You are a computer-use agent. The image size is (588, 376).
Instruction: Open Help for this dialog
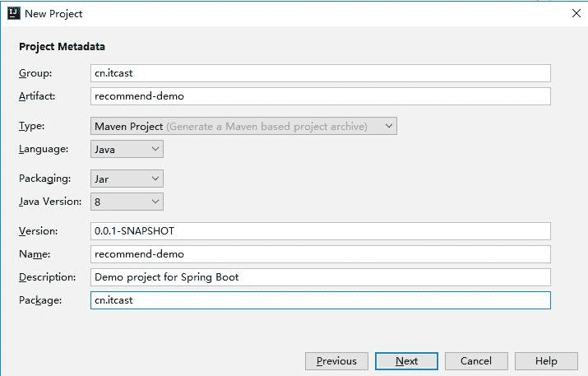click(546, 361)
